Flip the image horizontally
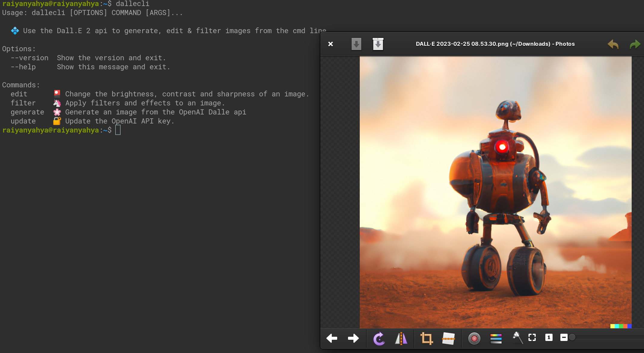The image size is (644, 353). [401, 338]
